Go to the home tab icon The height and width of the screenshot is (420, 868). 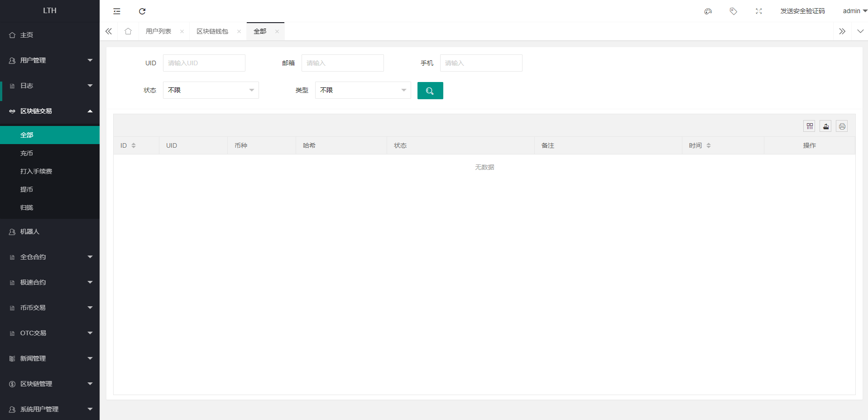(128, 31)
